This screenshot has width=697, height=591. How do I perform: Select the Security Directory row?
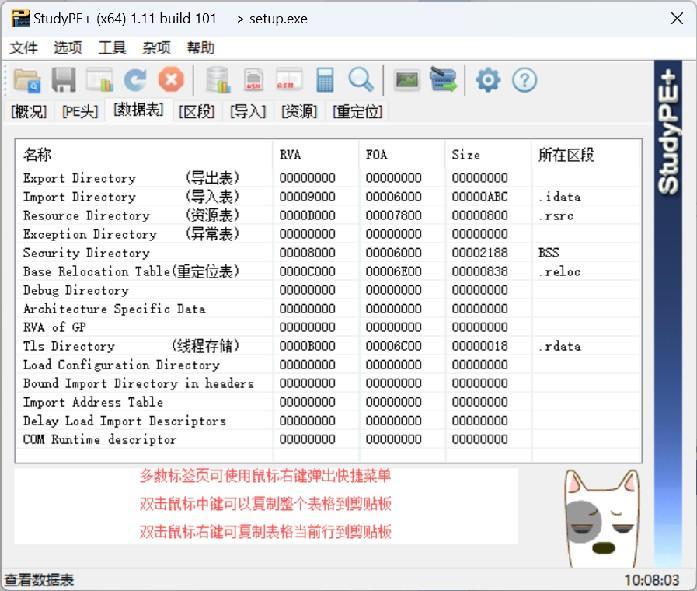pos(328,253)
